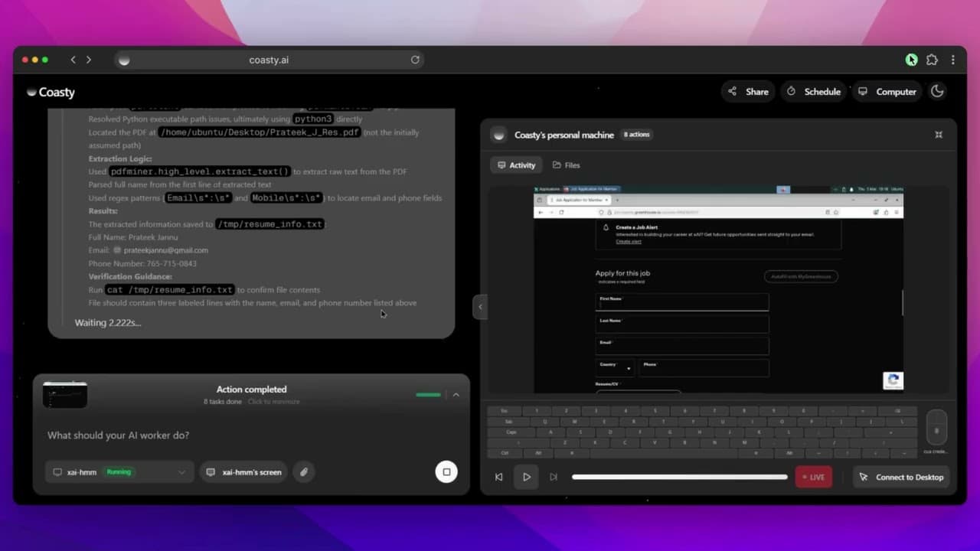Open the Share option in the header

tap(747, 91)
